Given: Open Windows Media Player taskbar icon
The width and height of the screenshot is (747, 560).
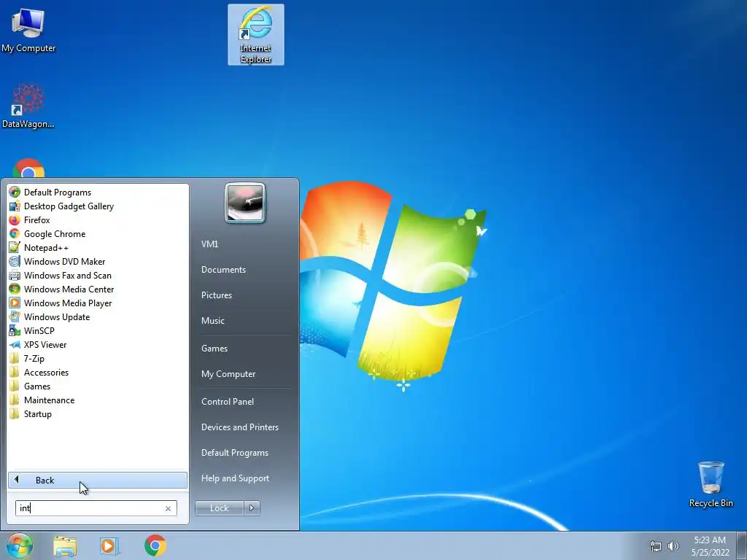Looking at the screenshot, I should point(109,545).
